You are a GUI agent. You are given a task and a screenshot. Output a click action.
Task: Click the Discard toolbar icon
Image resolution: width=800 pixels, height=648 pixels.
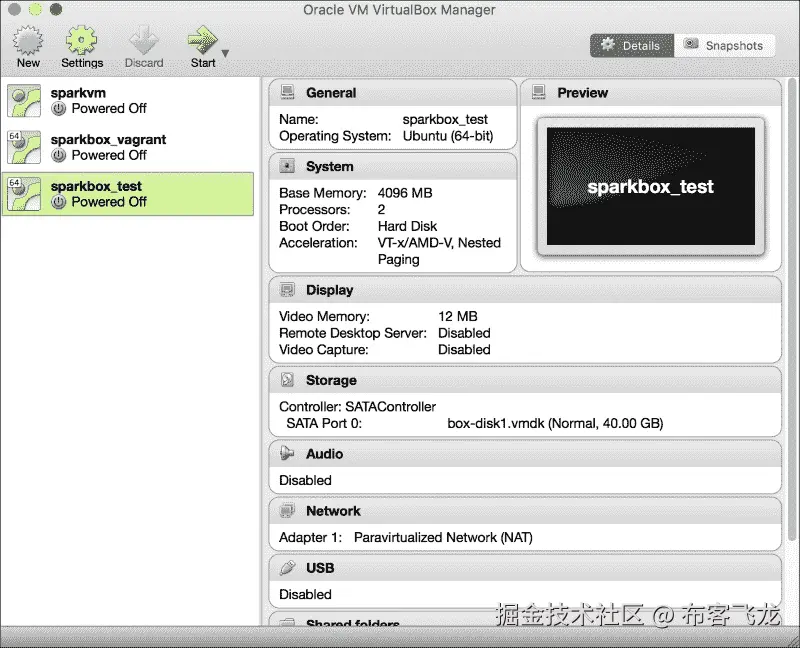(144, 40)
